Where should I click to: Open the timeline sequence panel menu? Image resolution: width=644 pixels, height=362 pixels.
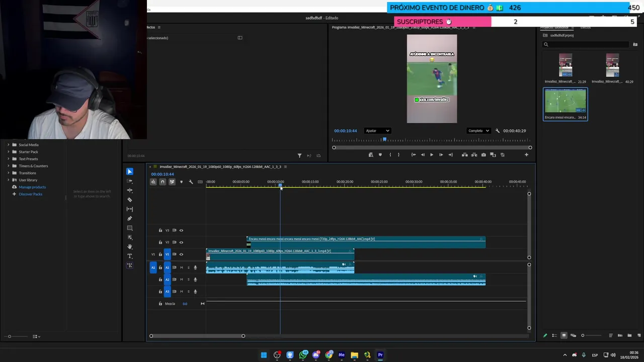(285, 166)
